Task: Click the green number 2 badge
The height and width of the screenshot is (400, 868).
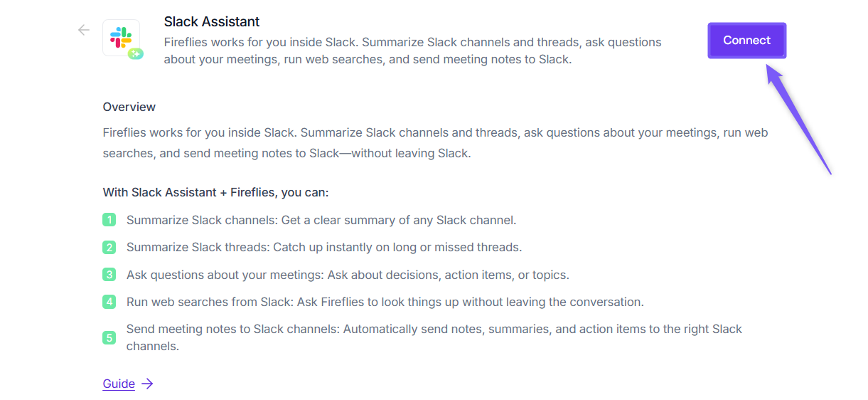Action: click(x=109, y=248)
